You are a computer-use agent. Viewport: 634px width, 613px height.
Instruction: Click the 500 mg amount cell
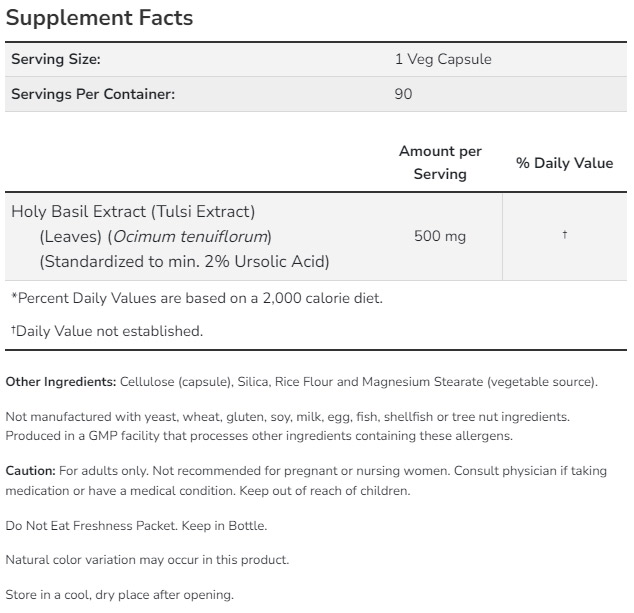click(x=440, y=236)
